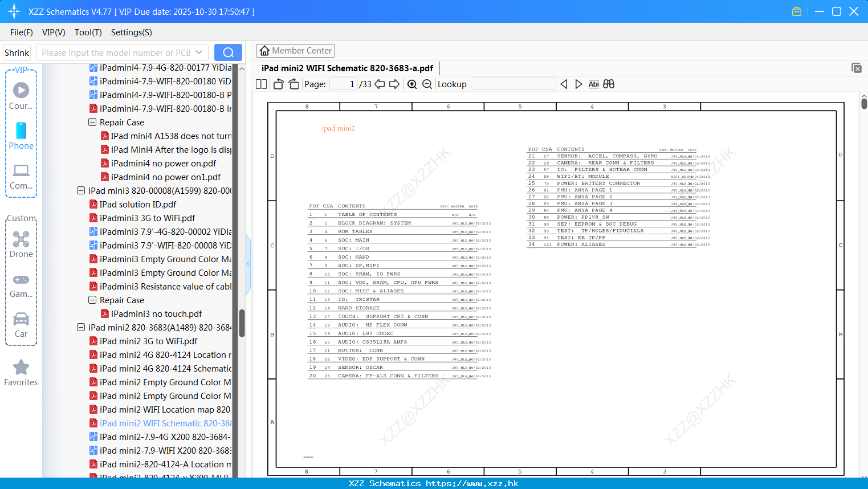Click the Member Center button
868x489 pixels.
(x=295, y=51)
